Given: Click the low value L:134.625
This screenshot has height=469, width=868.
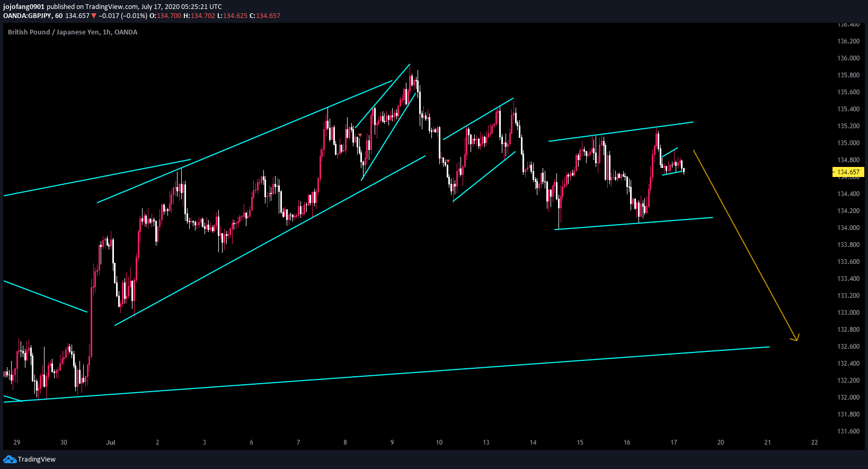Looking at the screenshot, I should tap(232, 16).
